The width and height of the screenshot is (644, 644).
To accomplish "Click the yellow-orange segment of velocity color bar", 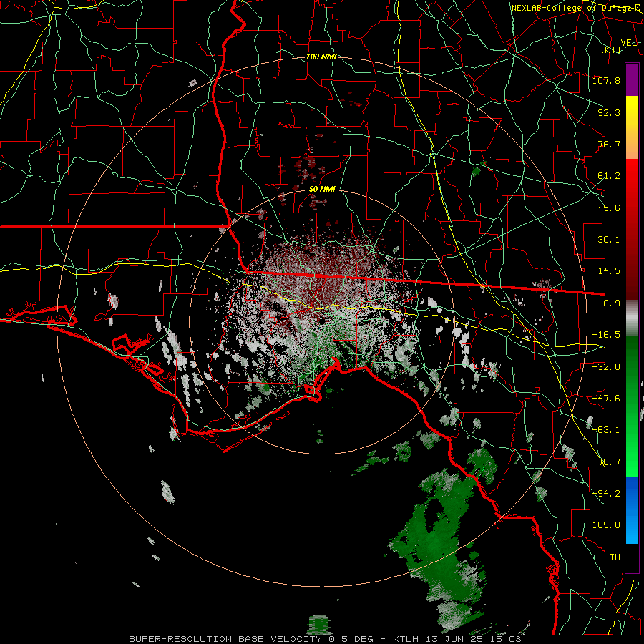I will (x=632, y=127).
